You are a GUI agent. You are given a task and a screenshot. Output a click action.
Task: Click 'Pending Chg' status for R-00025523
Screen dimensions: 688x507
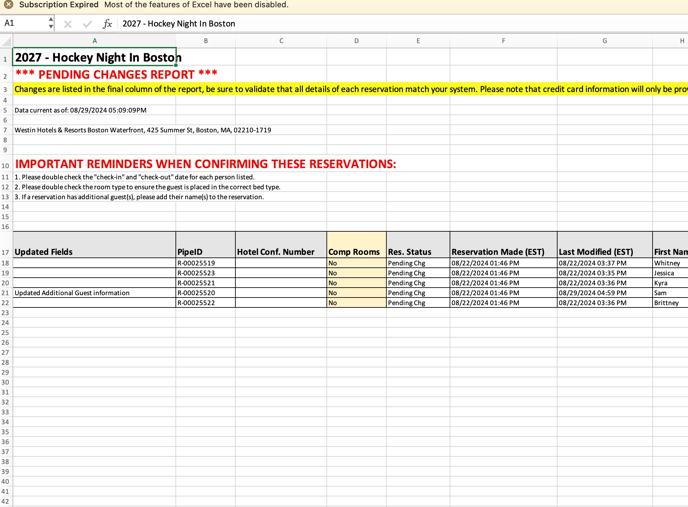click(418, 273)
